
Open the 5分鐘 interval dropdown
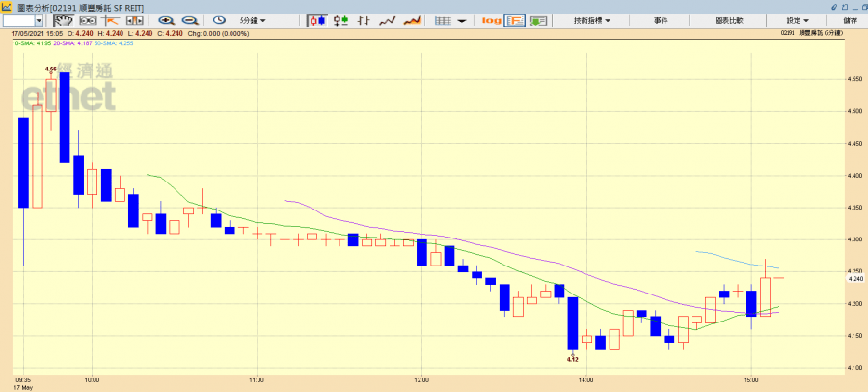254,19
